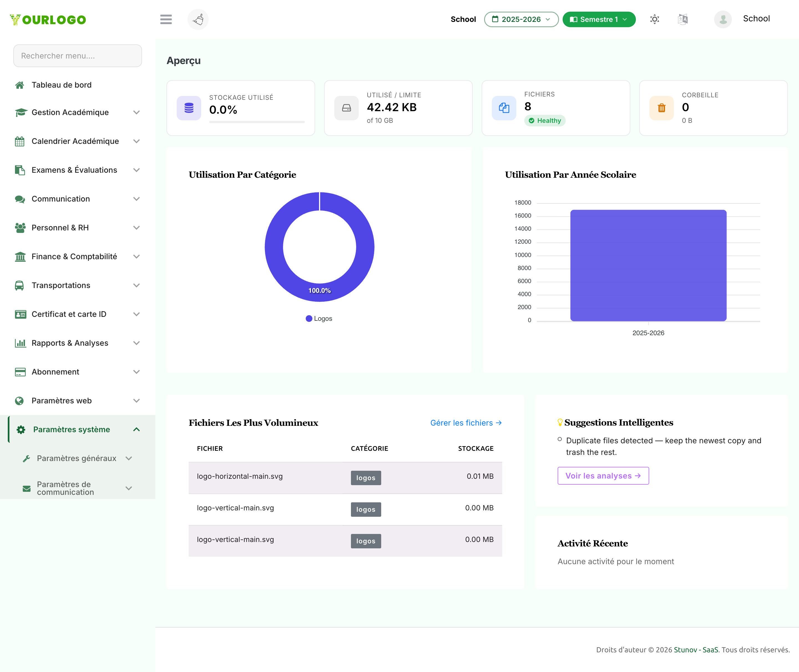Image resolution: width=799 pixels, height=672 pixels.
Task: Click the user avatar icon
Action: click(x=723, y=19)
